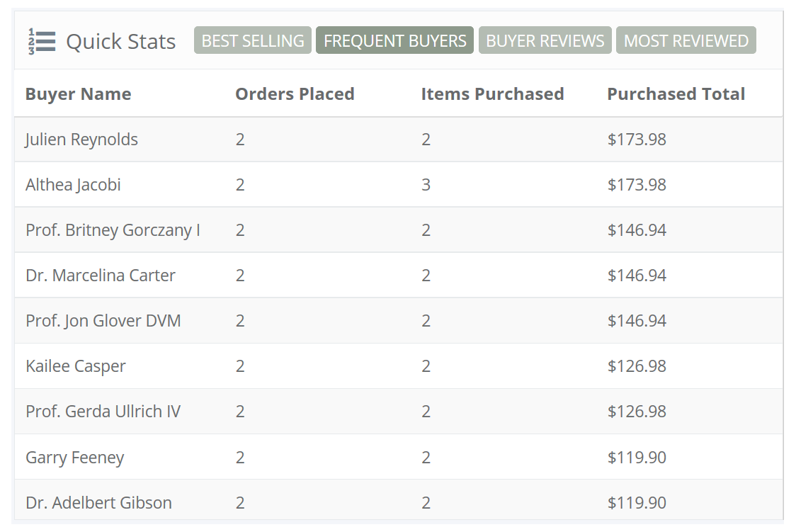Screen dimensions: 796x532
Task: Select Prof. Jon Glover DVM
Action: 103,320
